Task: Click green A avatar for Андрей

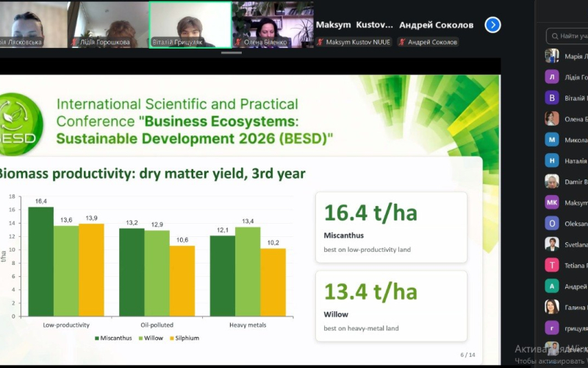Action: (552, 286)
